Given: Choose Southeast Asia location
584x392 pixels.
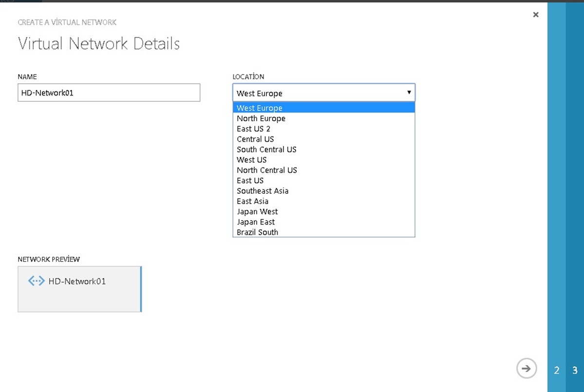Looking at the screenshot, I should [x=323, y=190].
